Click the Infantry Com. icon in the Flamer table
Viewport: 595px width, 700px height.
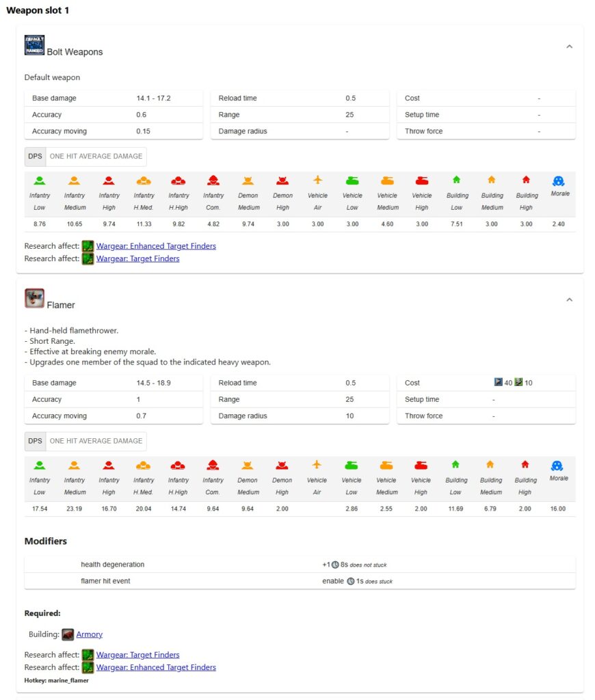pos(213,466)
